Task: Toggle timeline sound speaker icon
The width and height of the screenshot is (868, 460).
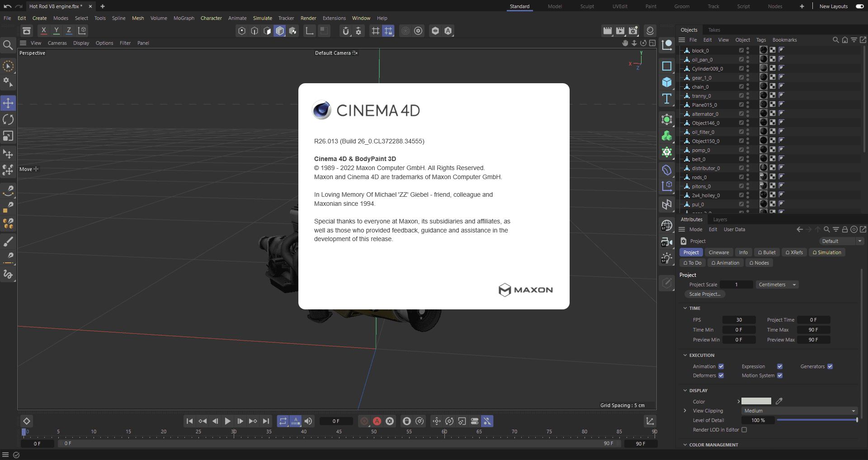Action: point(308,421)
